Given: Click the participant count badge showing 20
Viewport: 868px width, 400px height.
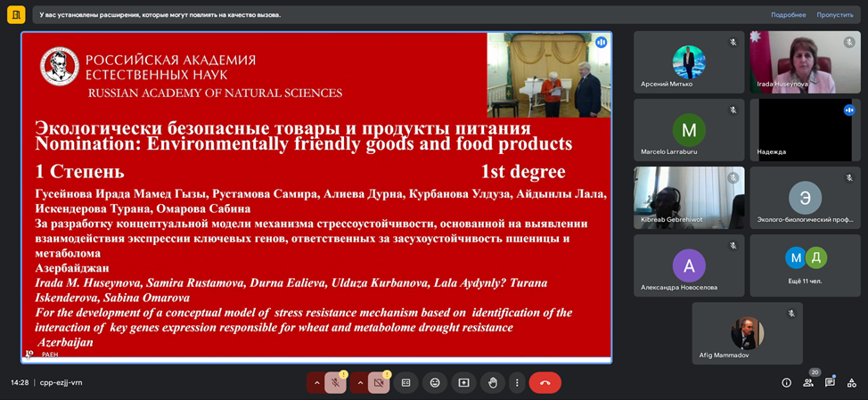Looking at the screenshot, I should point(815,372).
